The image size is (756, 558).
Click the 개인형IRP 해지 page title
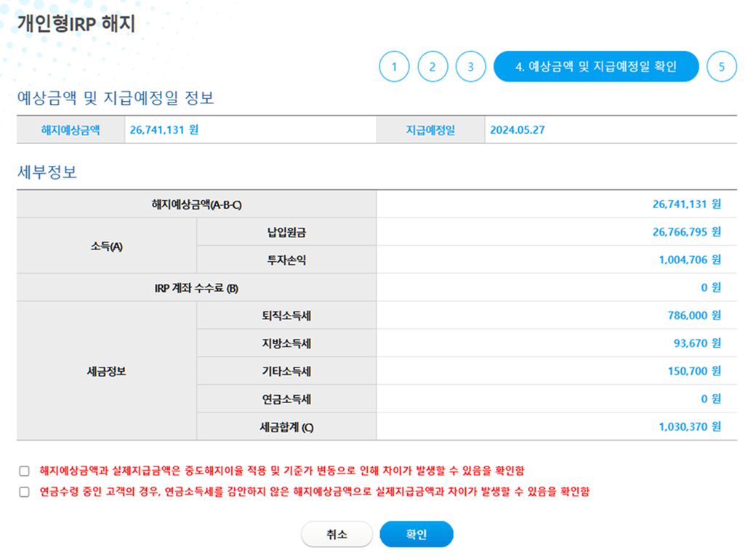coord(76,23)
